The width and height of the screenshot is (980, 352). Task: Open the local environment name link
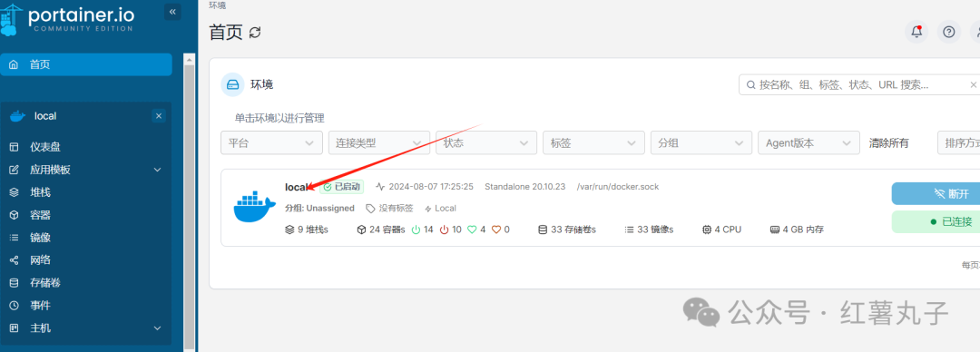(x=296, y=187)
